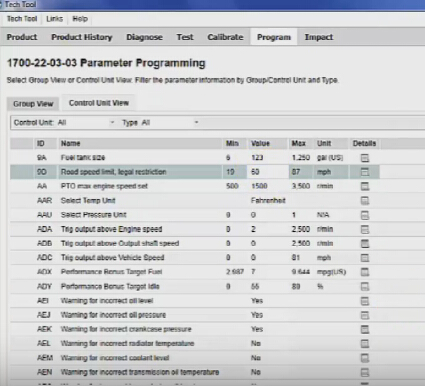Open details icon for Performance Bonus Target Fuel
Viewport: 425px width, 386px height.
tap(365, 272)
